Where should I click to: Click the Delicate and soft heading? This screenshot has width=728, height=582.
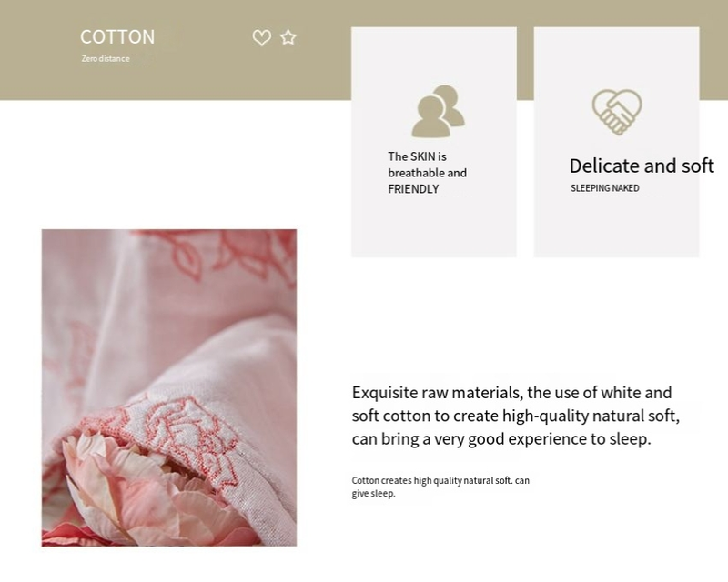642,166
